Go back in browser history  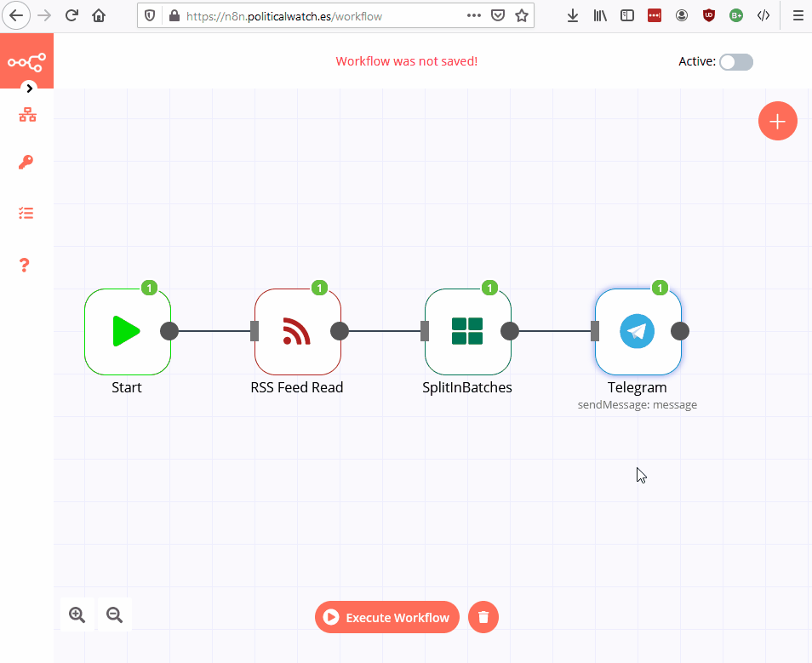[x=16, y=15]
